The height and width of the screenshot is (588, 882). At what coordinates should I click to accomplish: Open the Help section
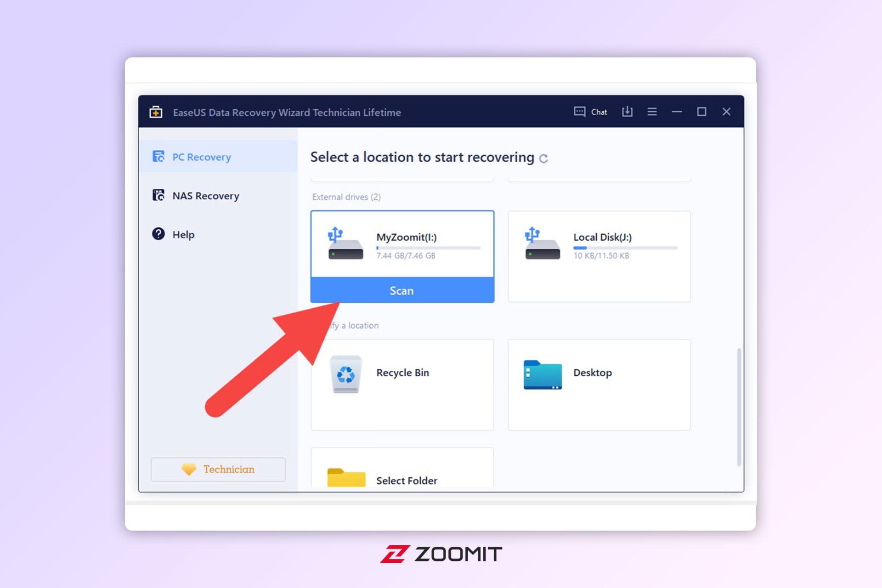(218, 234)
